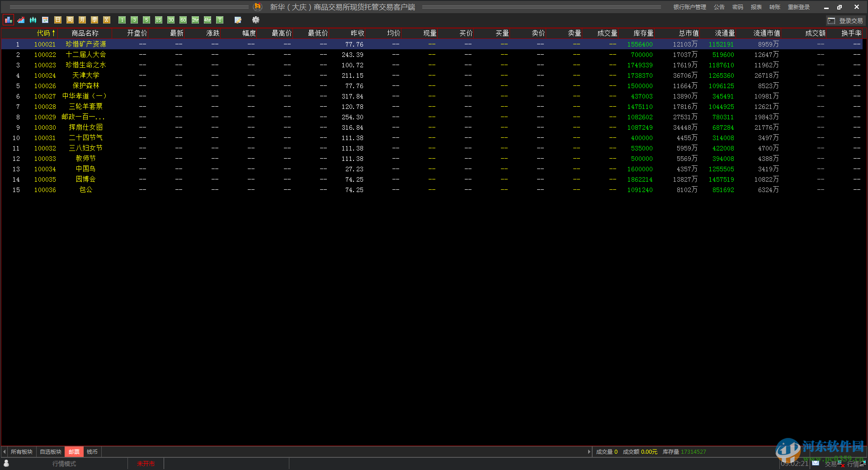
Task: Sort by the 最新 column header
Action: pos(177,33)
